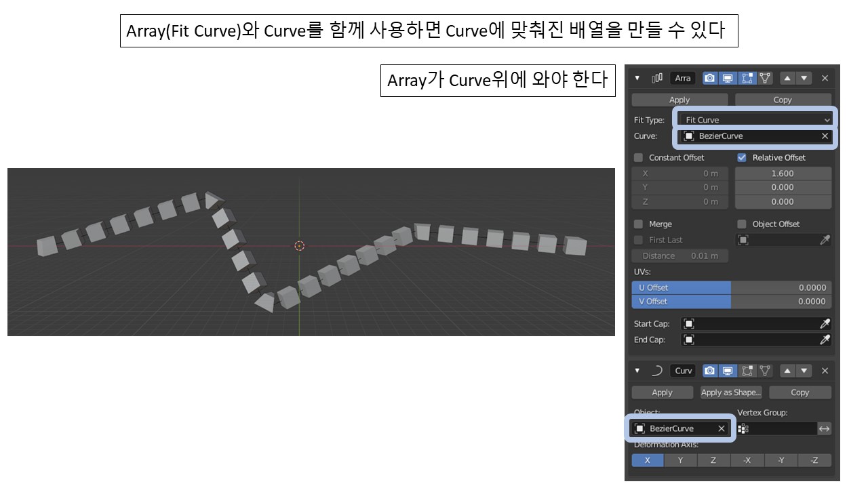
Task: Apply the Array modifier
Action: coord(679,99)
